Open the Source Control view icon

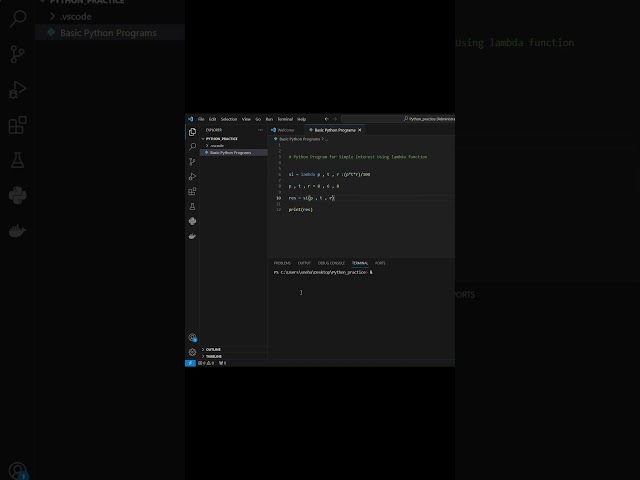[192, 162]
